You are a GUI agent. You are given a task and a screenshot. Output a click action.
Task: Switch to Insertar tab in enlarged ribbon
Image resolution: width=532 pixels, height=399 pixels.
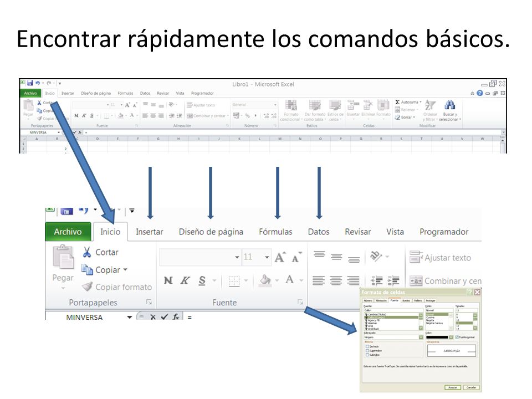(149, 232)
